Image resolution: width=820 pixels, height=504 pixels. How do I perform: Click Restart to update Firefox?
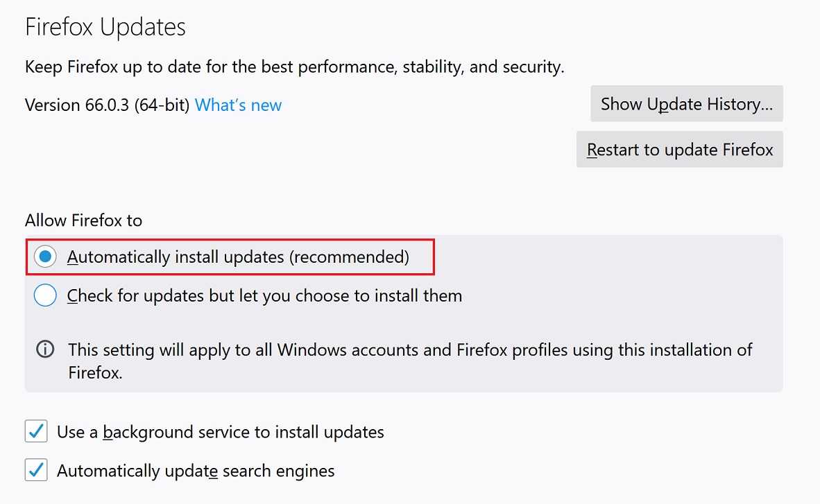tap(679, 150)
